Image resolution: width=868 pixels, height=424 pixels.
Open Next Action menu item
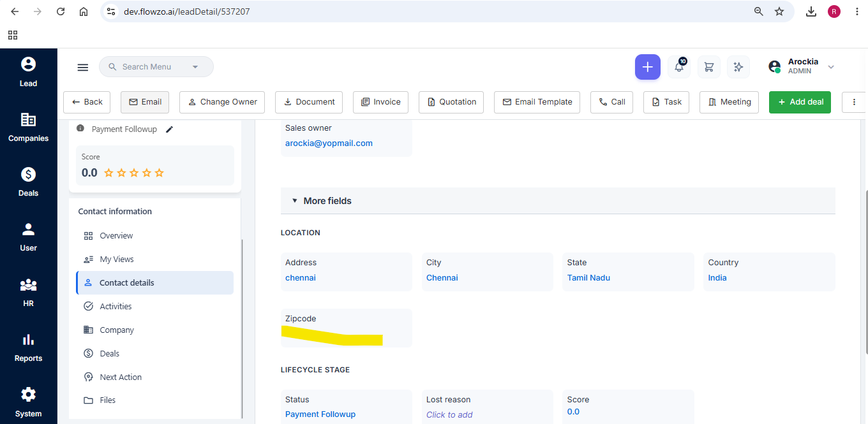(154, 377)
